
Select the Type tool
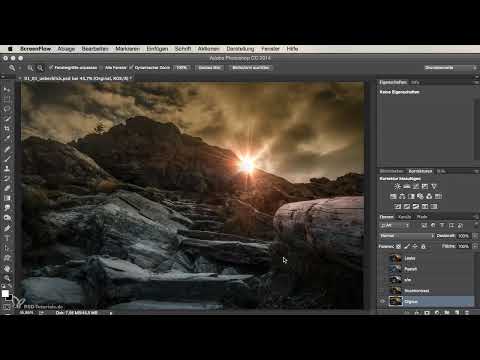point(7,238)
